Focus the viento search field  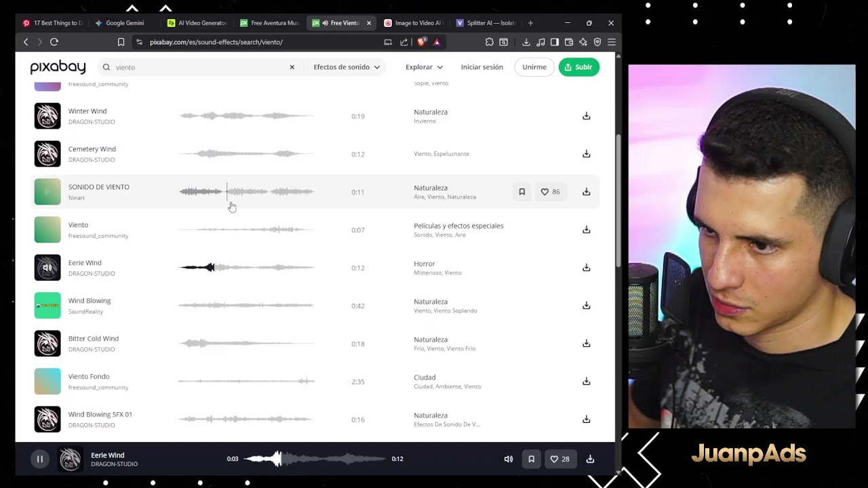[x=200, y=67]
